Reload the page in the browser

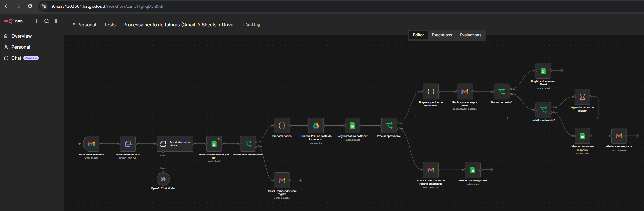30,6
